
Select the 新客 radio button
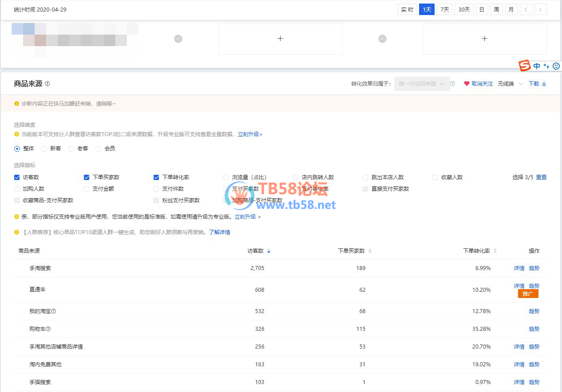pos(44,149)
